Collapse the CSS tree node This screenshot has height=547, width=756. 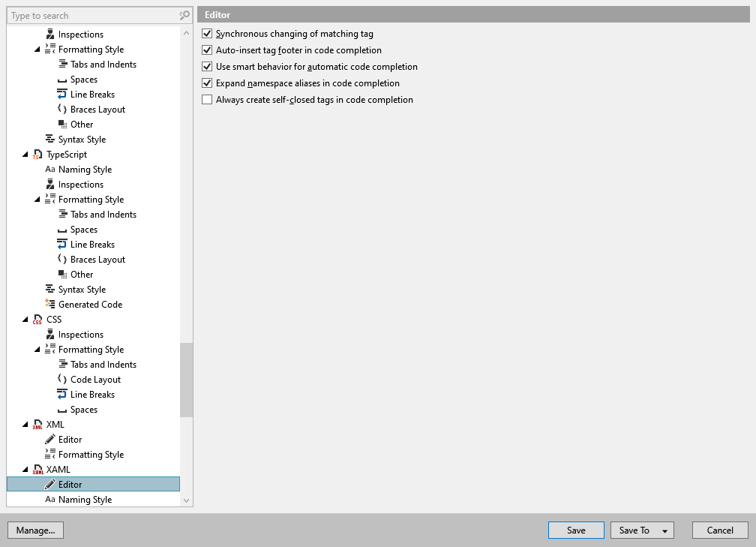25,319
